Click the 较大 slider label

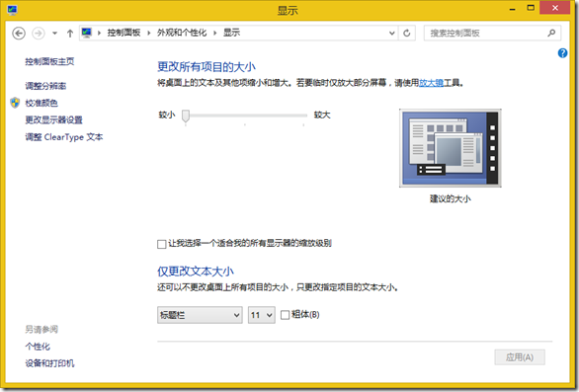tap(322, 115)
